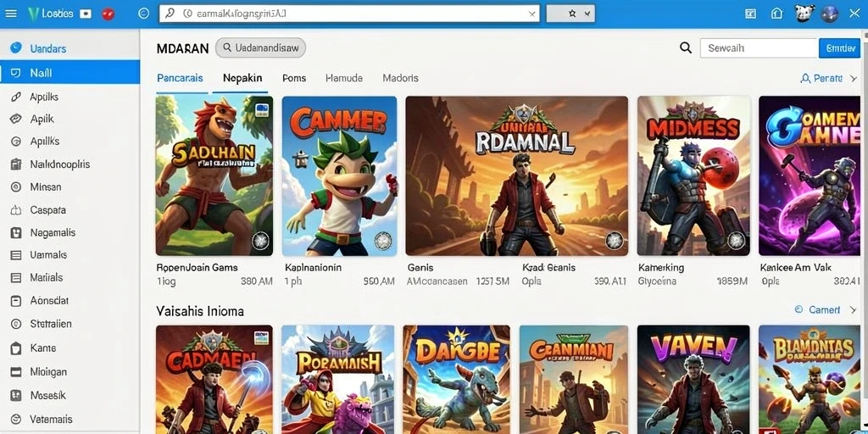Click the blue Emtlev button

point(840,48)
